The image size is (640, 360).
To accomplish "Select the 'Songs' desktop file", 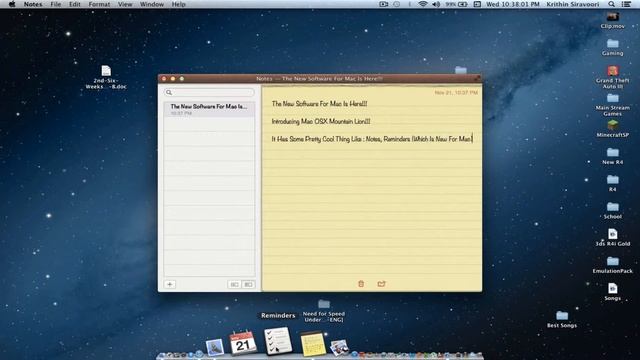I will (x=612, y=292).
